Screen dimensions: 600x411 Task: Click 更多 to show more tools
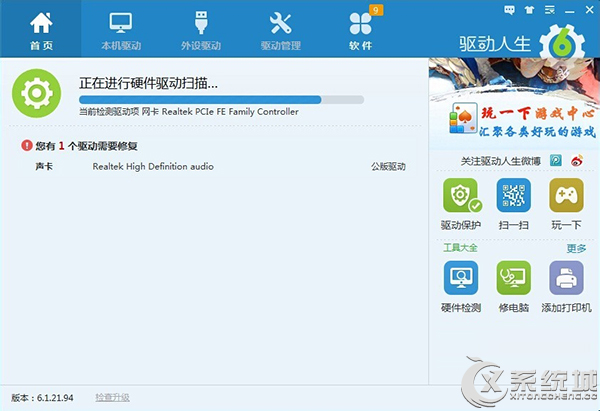[576, 248]
